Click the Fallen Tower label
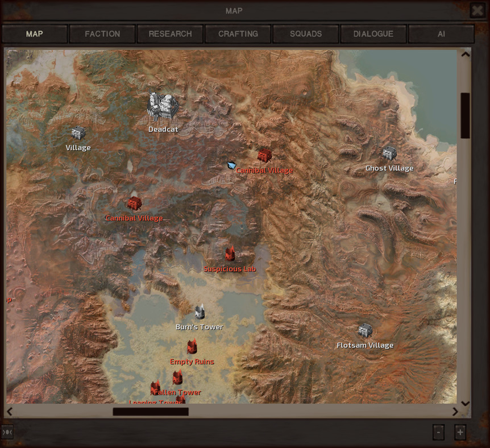This screenshot has height=448, width=490. [177, 392]
